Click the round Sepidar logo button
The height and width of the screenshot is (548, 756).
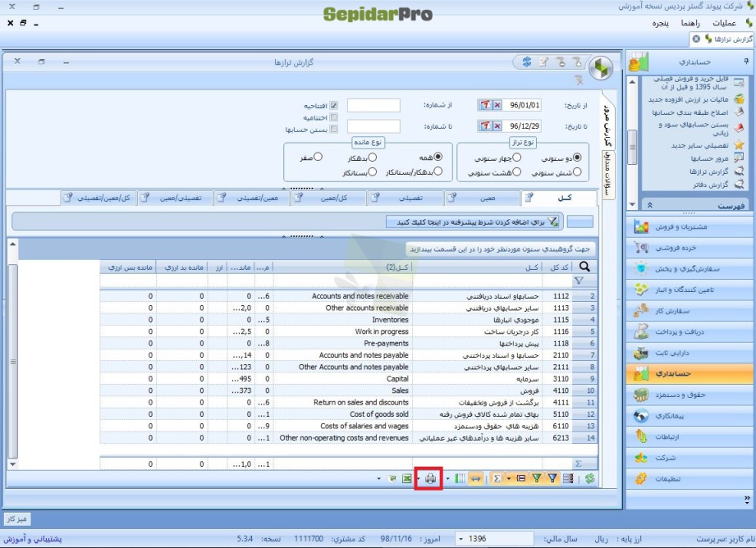[601, 68]
